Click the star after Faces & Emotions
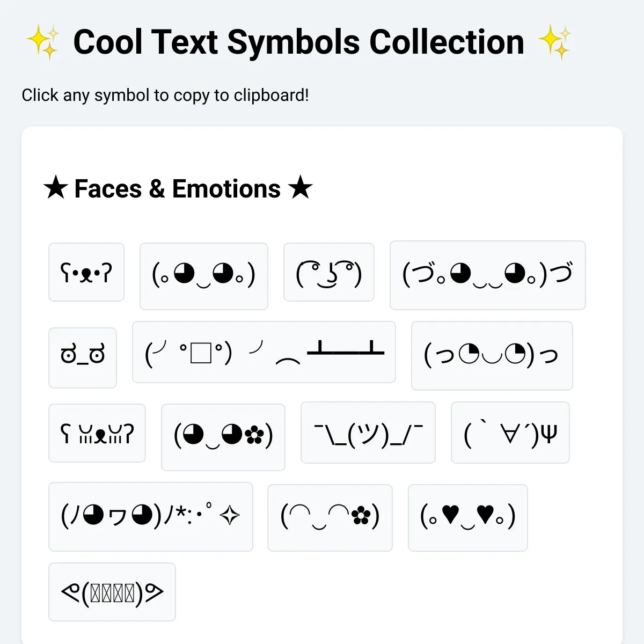Image resolution: width=644 pixels, height=644 pixels. pos(300,188)
